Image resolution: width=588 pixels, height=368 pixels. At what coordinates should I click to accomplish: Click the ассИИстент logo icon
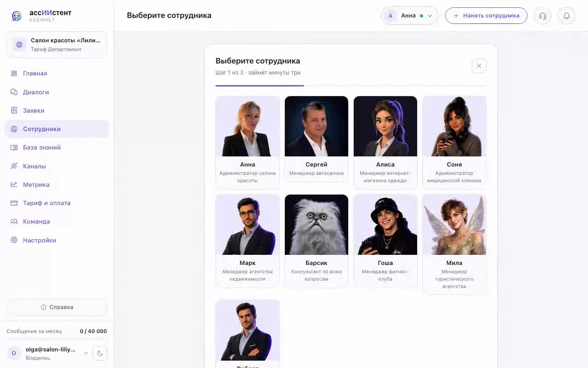[17, 16]
